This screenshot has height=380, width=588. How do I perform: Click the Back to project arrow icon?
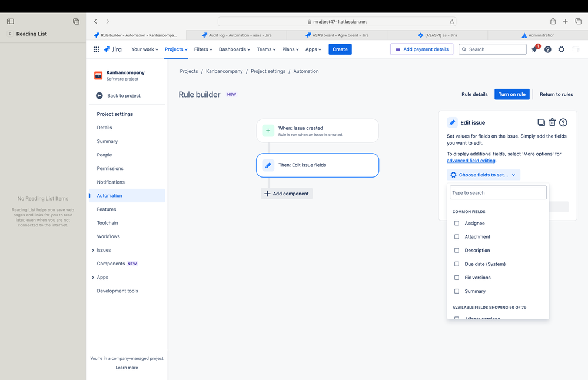click(99, 95)
